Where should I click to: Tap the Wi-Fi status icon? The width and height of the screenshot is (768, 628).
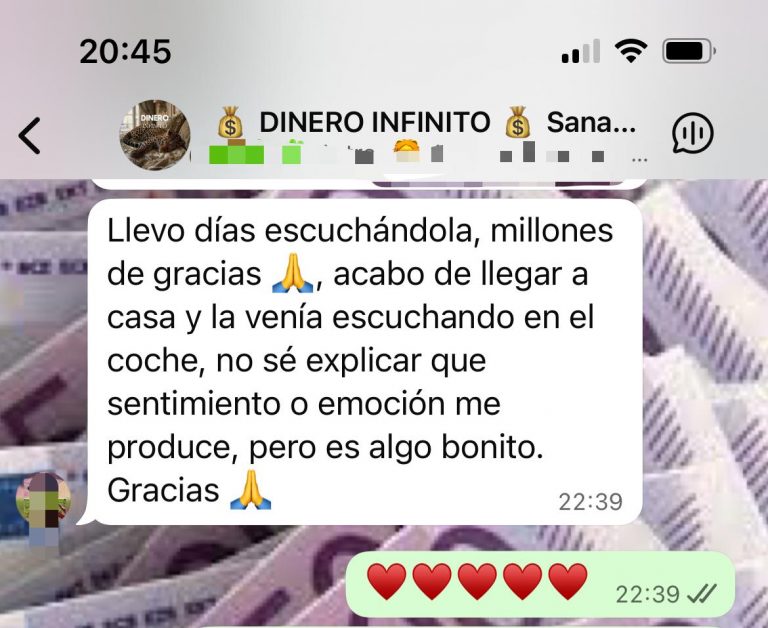pos(631,51)
